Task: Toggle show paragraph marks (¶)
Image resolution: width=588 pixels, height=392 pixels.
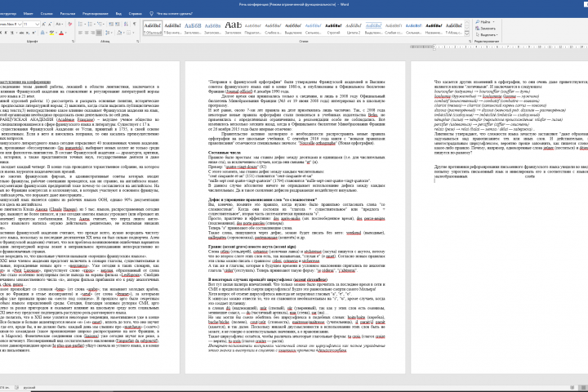Action: pos(134,24)
